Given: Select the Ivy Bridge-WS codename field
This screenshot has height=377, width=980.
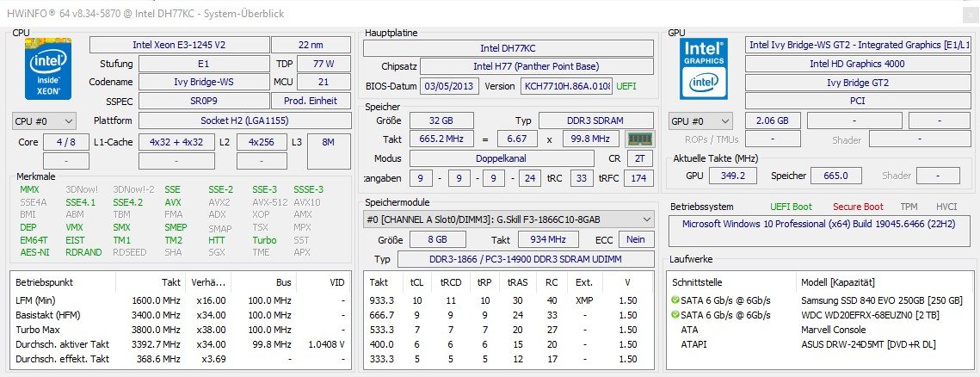Looking at the screenshot, I should [x=203, y=82].
